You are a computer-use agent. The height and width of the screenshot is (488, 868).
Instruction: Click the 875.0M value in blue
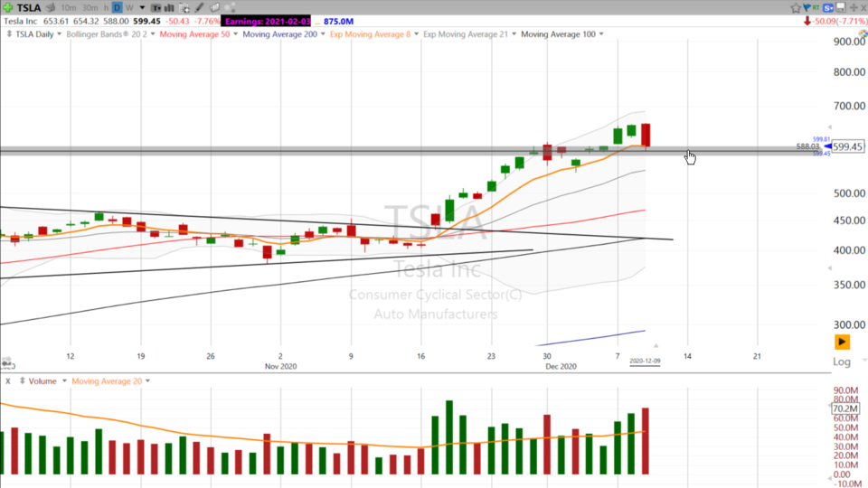pyautogui.click(x=338, y=22)
